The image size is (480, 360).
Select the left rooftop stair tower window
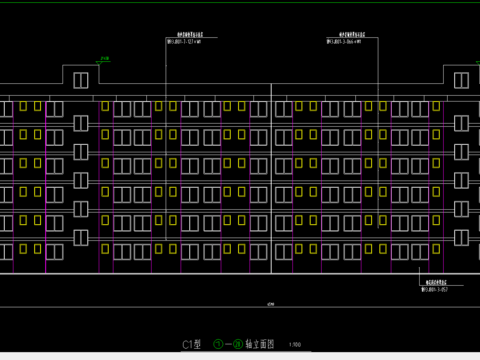[x=81, y=80]
